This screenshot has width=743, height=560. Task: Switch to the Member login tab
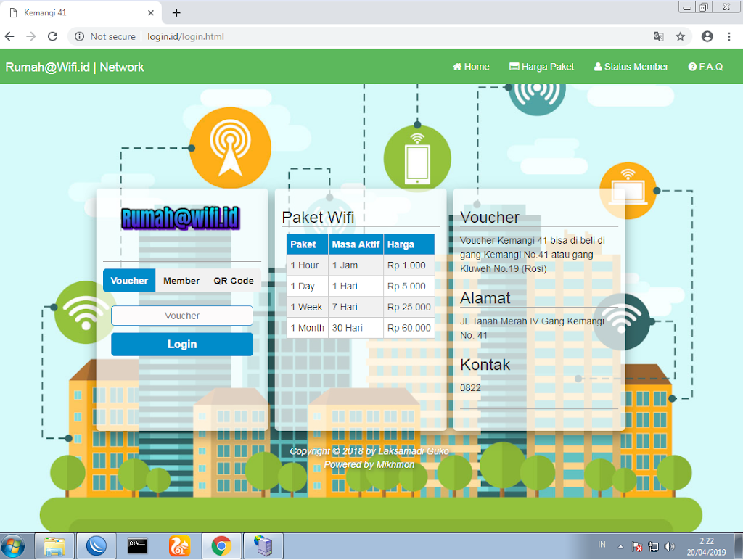pos(181,281)
